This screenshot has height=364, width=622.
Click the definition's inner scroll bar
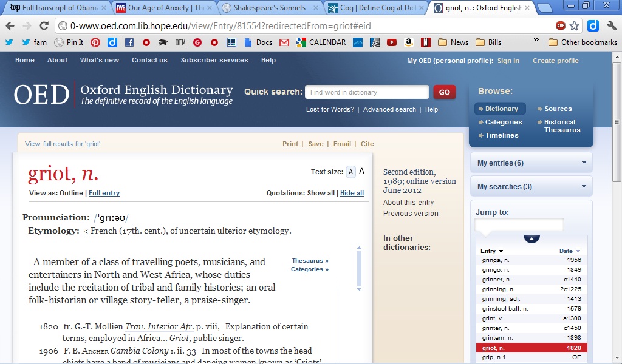360,268
